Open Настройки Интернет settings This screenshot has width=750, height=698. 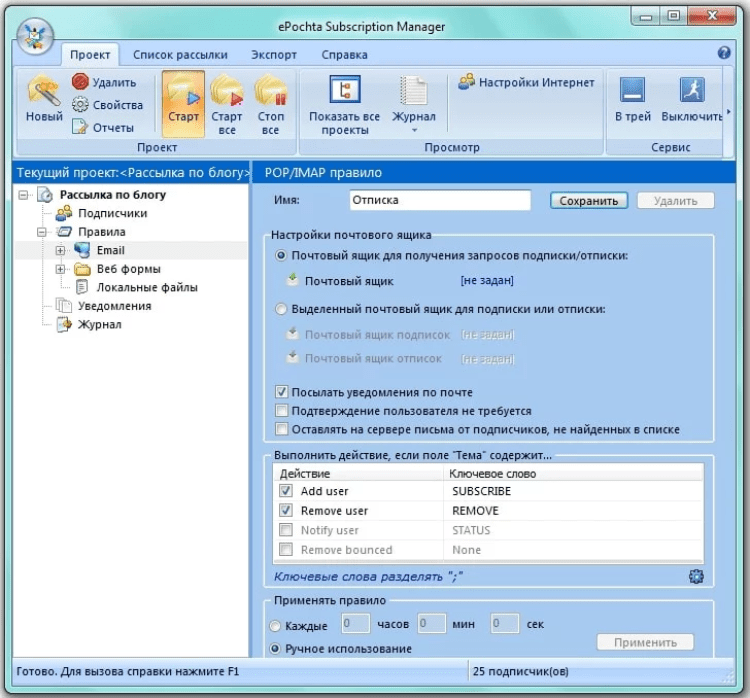pos(526,82)
